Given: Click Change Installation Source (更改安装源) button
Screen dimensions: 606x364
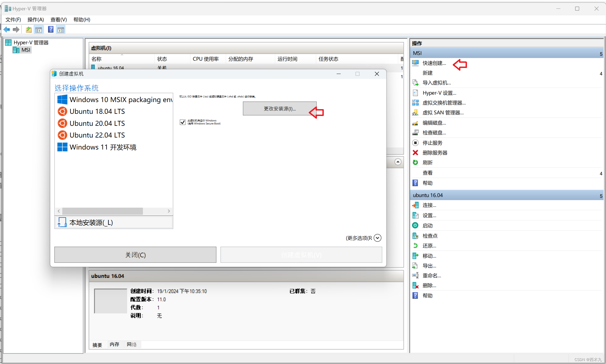Looking at the screenshot, I should point(279,109).
